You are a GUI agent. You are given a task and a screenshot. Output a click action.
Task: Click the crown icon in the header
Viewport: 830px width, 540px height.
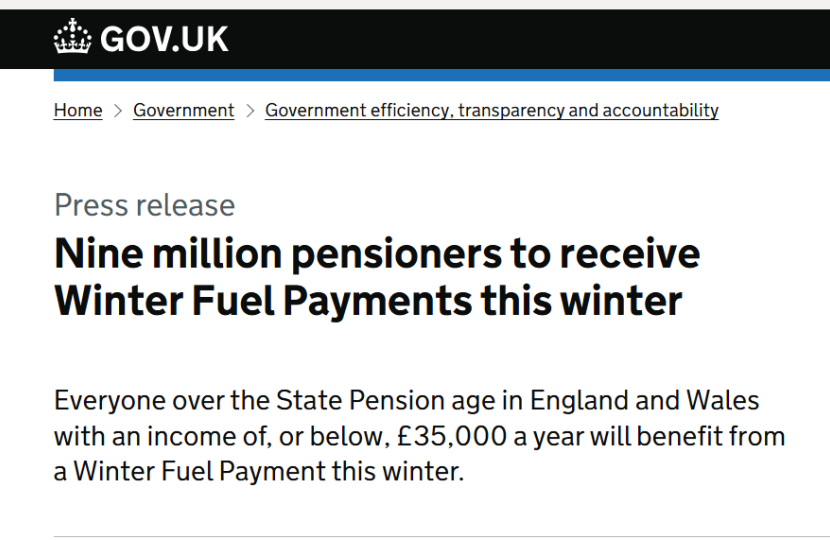[x=72, y=39]
